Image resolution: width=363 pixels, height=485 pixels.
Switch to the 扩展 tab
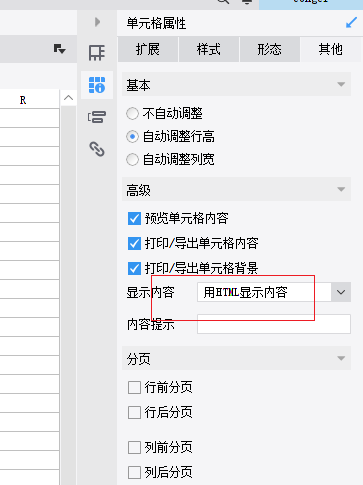(x=148, y=49)
